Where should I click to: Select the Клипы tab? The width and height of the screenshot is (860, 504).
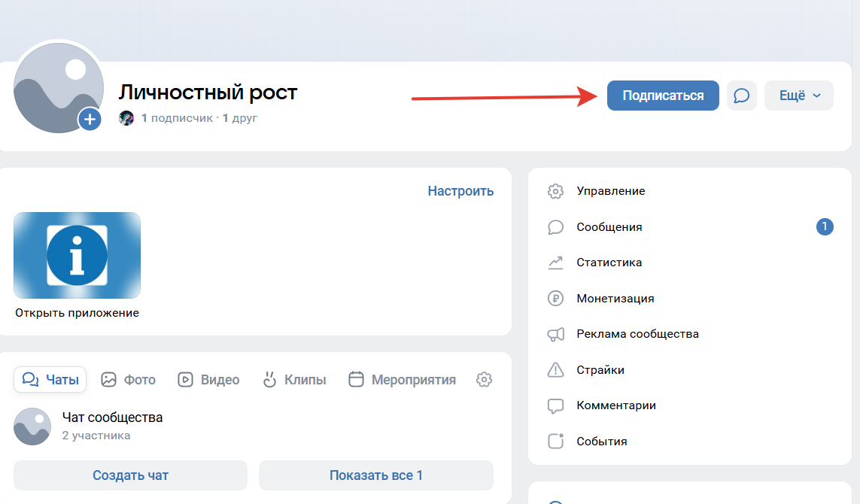[296, 380]
